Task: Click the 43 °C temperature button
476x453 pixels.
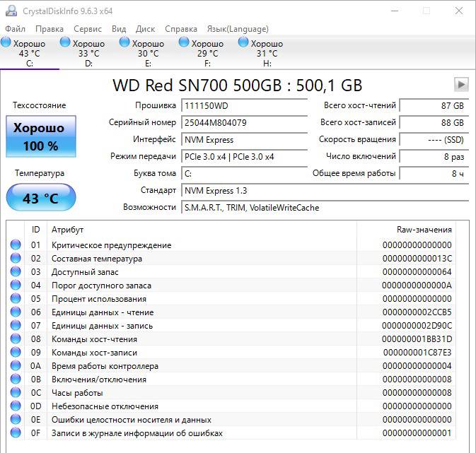Action: click(41, 197)
